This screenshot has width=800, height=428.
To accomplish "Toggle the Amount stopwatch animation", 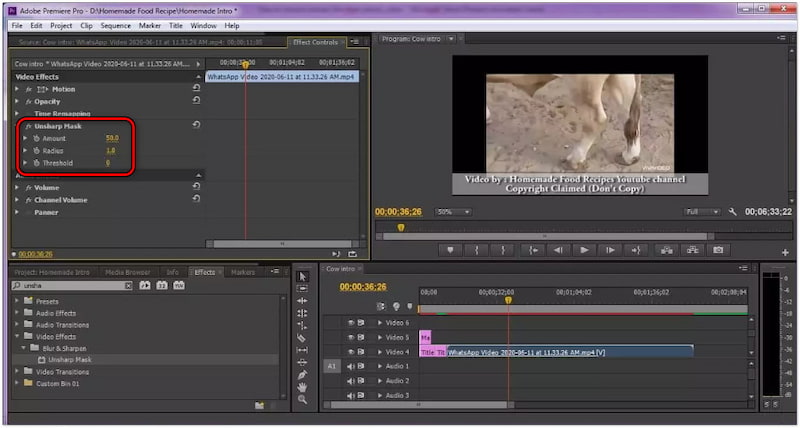I will tap(38, 138).
